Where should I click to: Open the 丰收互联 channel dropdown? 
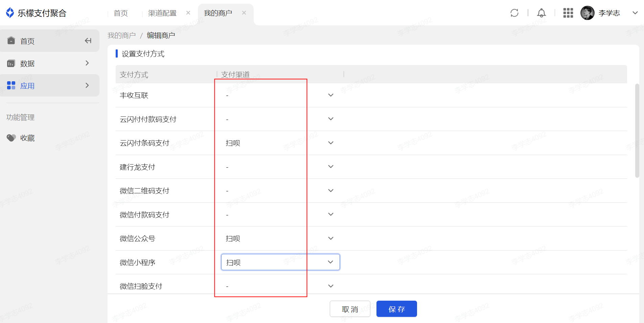click(280, 95)
